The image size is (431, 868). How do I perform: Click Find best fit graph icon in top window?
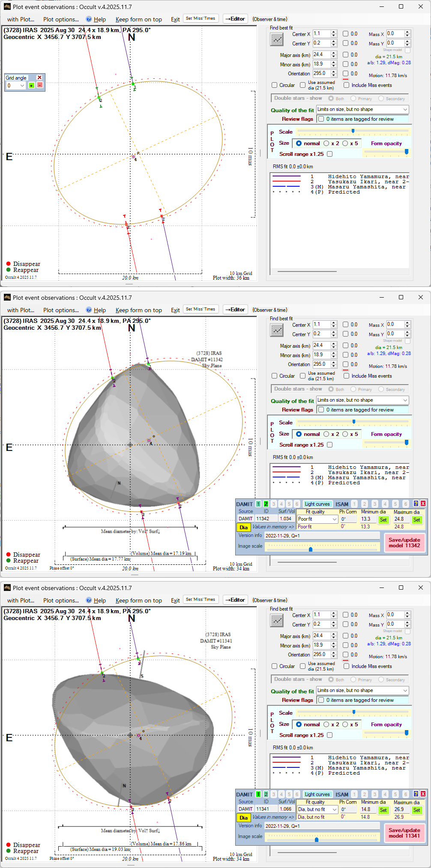(x=277, y=39)
